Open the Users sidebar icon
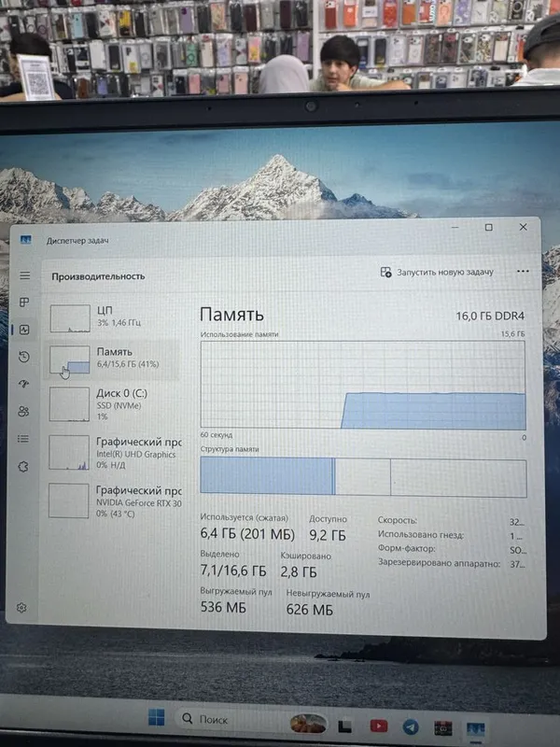 coord(23,411)
